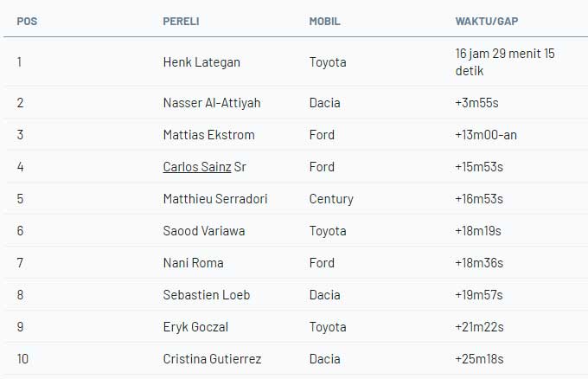Click the Century car cell
588x379 pixels.
pyautogui.click(x=331, y=199)
